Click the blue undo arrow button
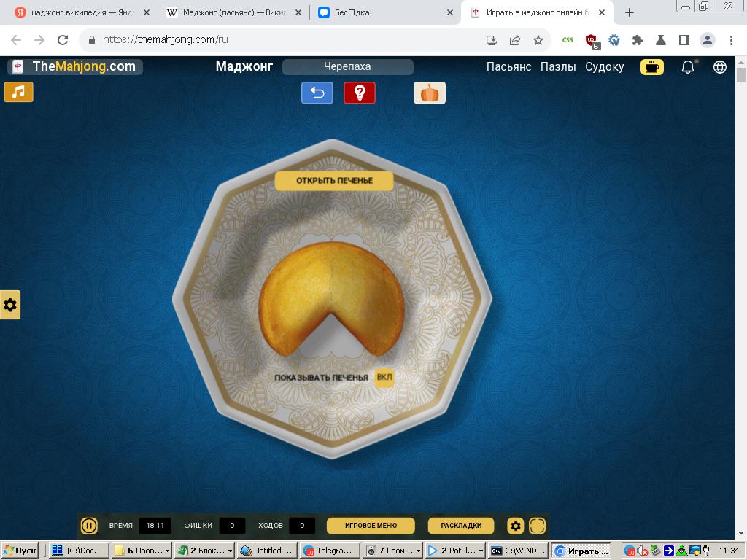The image size is (747, 560). (x=317, y=93)
